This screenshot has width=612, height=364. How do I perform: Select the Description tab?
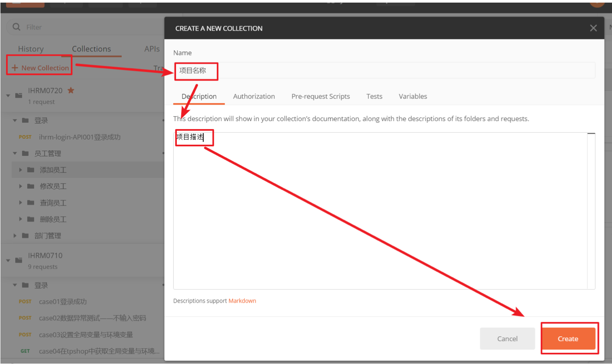click(x=199, y=96)
